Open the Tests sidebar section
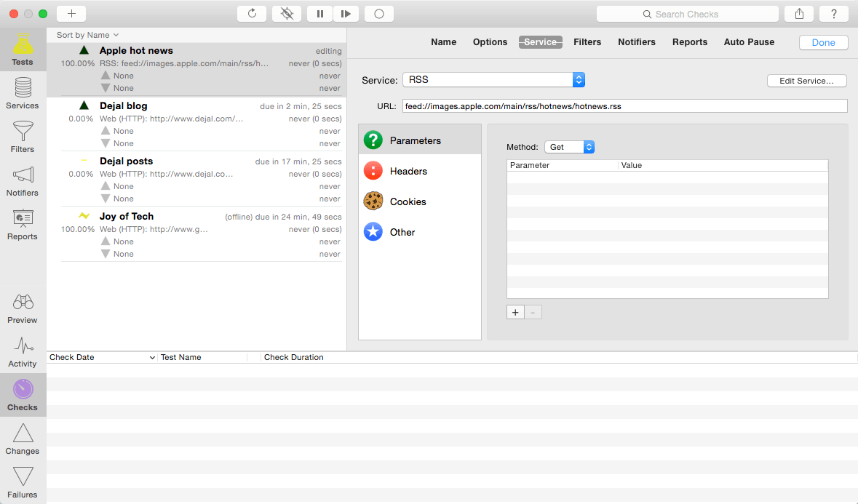This screenshot has width=858, height=504. 23,49
